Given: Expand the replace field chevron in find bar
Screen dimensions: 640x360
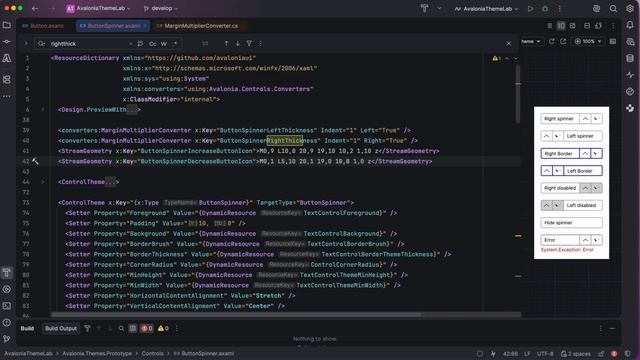Looking at the screenshot, I should 26,43.
